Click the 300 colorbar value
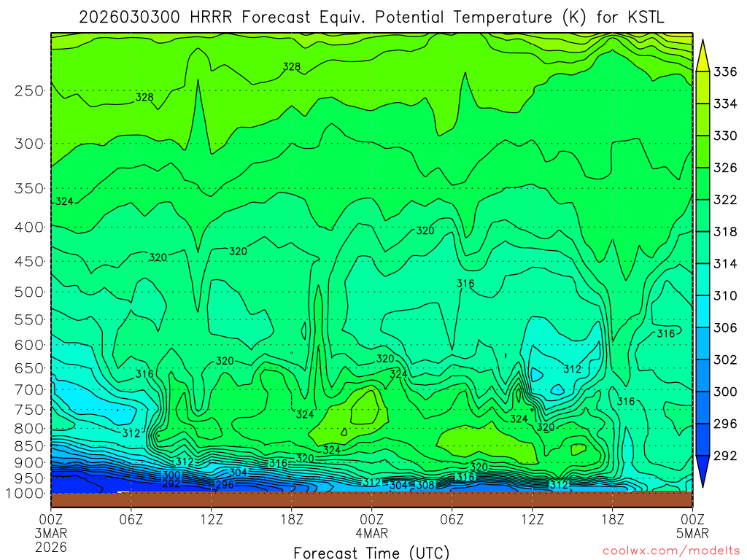This screenshot has height=560, width=747. [725, 392]
